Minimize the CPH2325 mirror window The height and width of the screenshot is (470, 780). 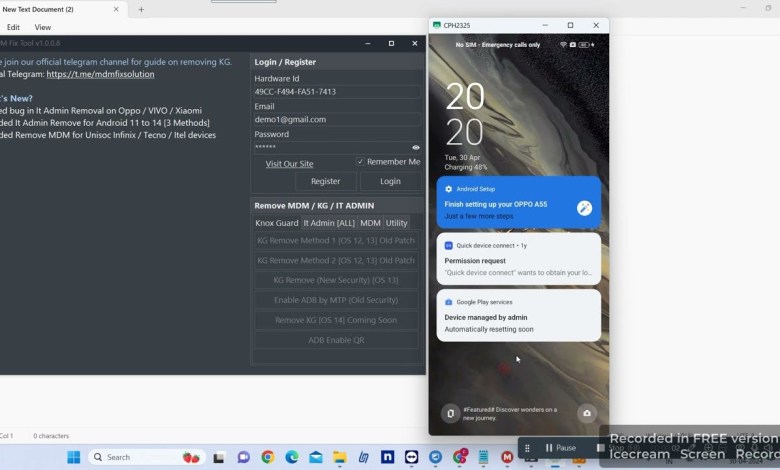tap(545, 25)
